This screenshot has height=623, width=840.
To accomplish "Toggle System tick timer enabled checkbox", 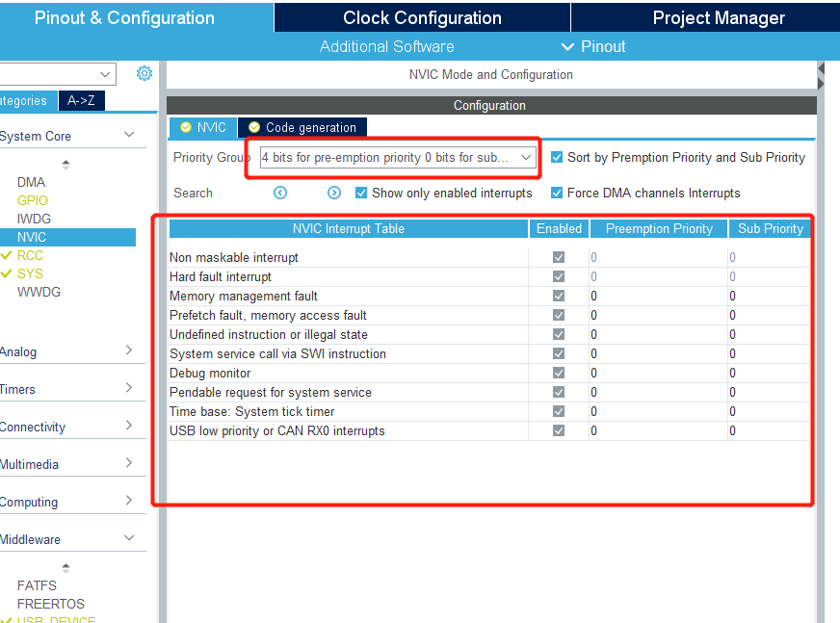I will (559, 411).
